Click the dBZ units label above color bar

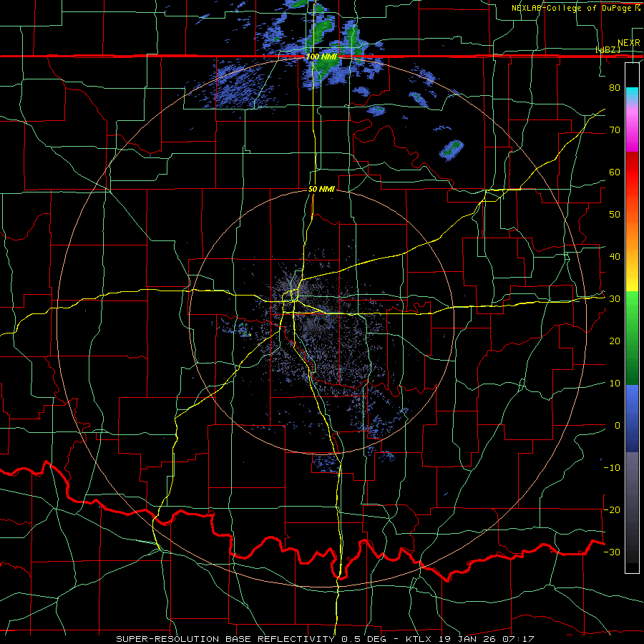click(608, 49)
